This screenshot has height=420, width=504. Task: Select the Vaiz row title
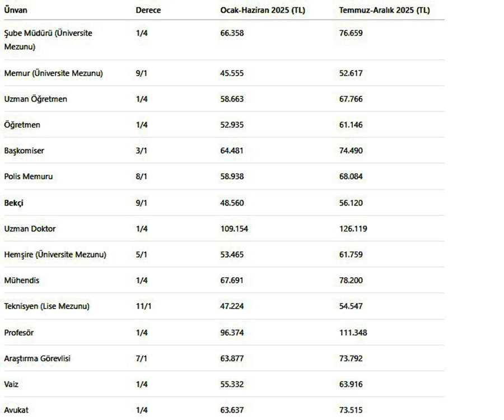[11, 384]
